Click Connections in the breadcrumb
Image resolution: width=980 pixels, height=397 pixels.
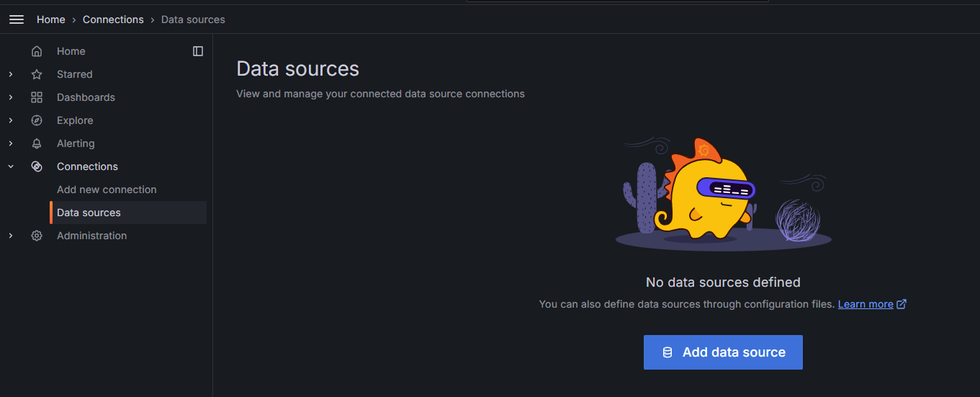[113, 19]
